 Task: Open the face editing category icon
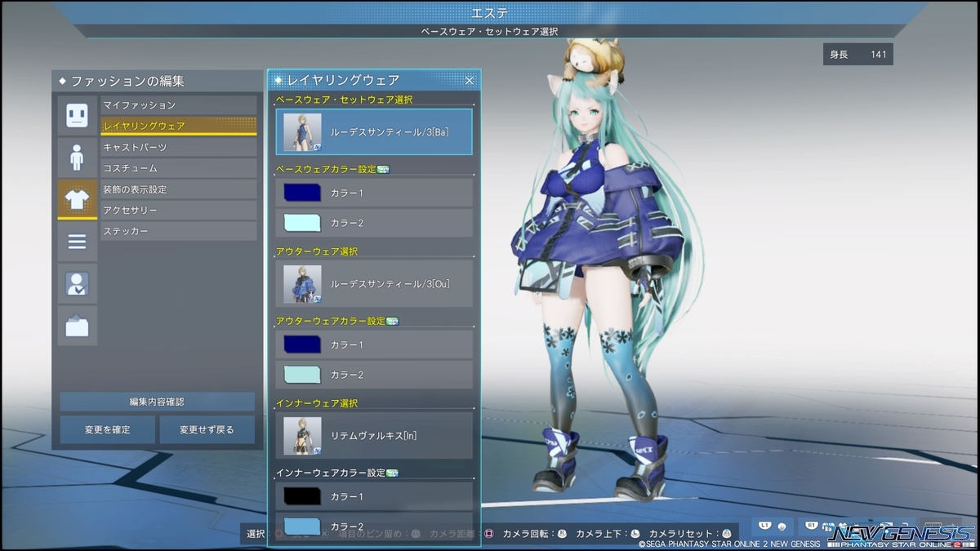(77, 115)
